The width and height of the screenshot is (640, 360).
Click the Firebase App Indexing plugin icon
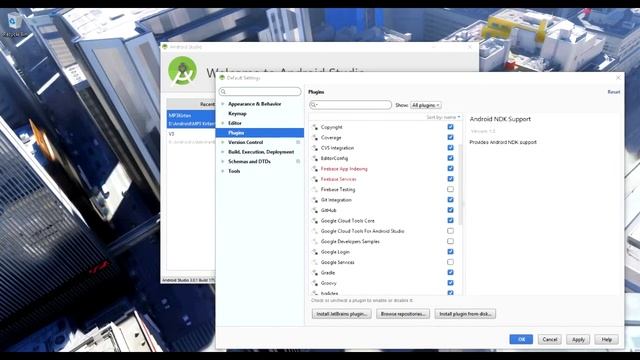[x=315, y=169]
